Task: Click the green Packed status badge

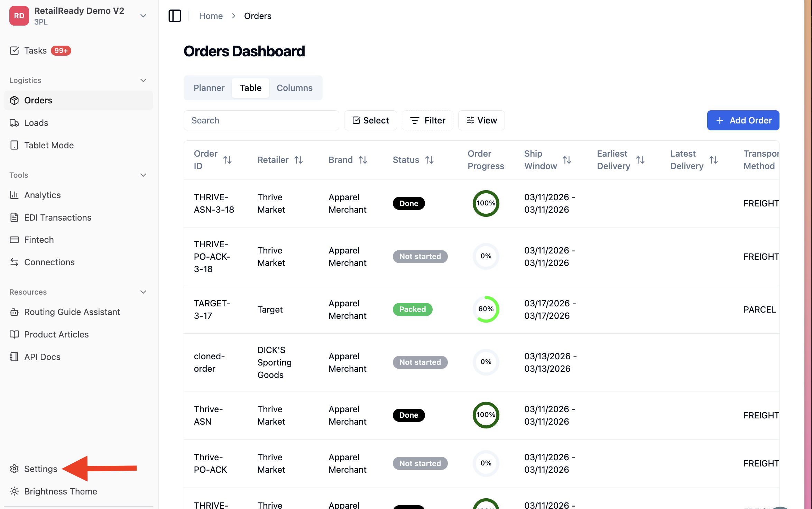Action: coord(413,309)
